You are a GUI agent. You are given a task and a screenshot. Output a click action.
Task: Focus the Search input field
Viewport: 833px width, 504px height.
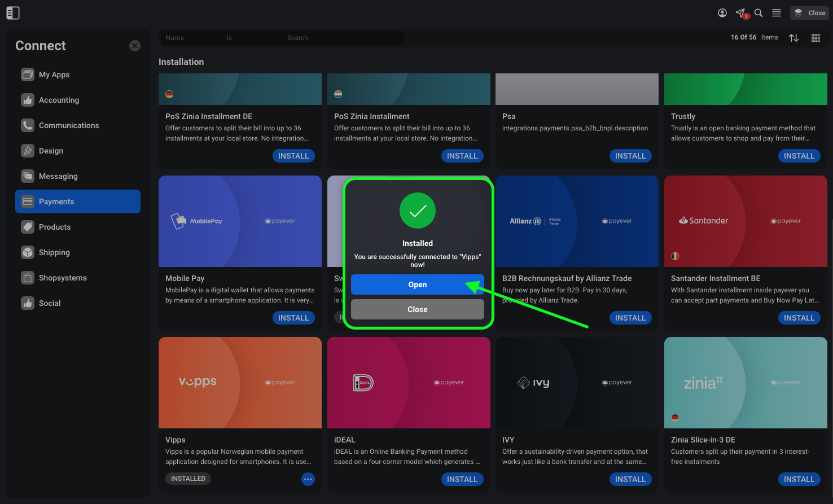point(343,38)
